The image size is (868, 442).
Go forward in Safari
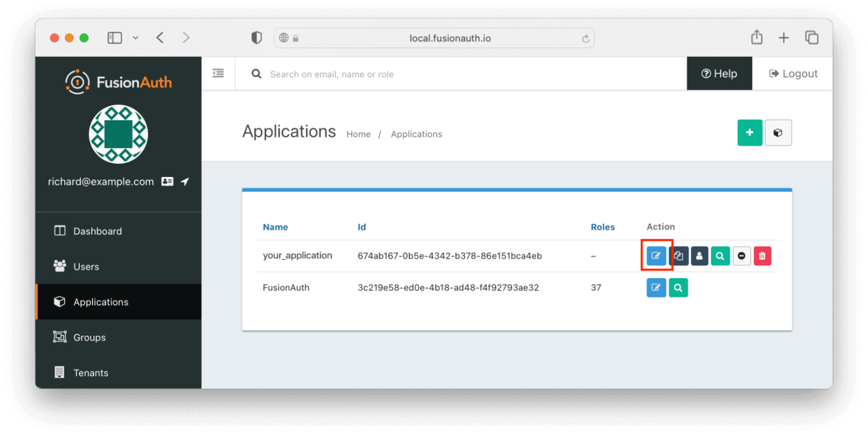[x=186, y=37]
